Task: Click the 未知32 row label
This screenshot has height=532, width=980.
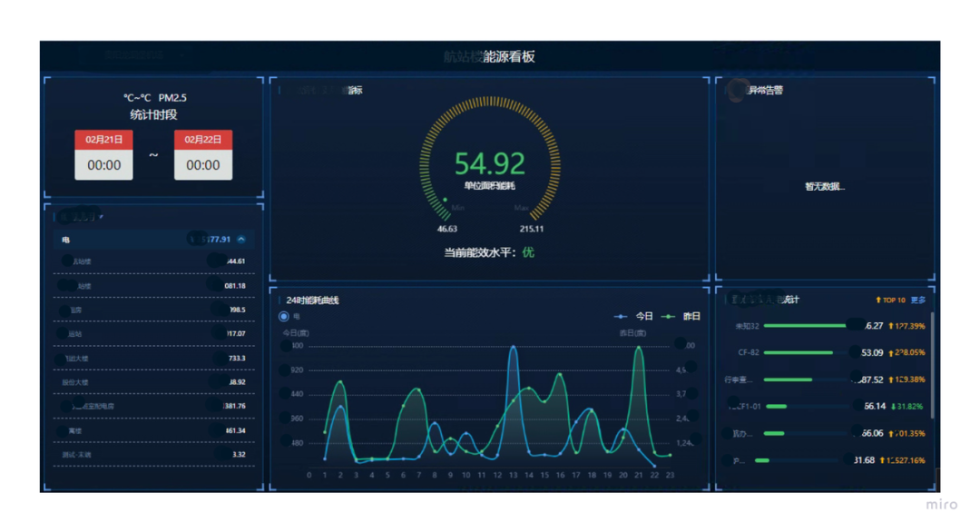Action: (747, 326)
